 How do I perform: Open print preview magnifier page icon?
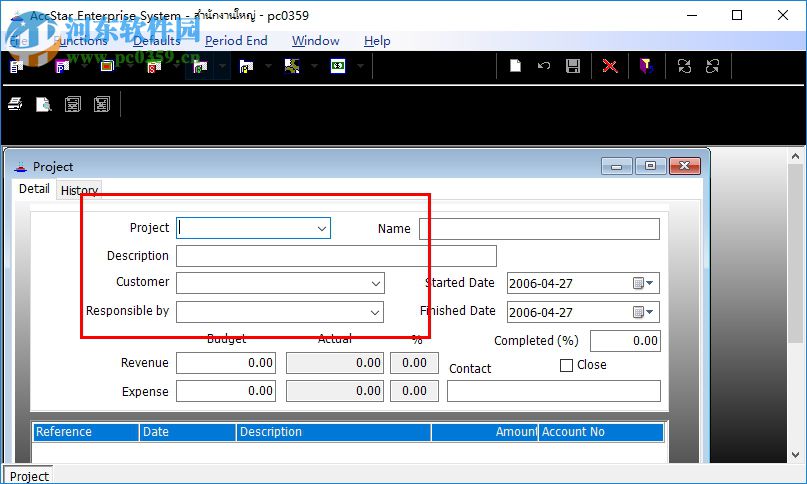(x=44, y=105)
